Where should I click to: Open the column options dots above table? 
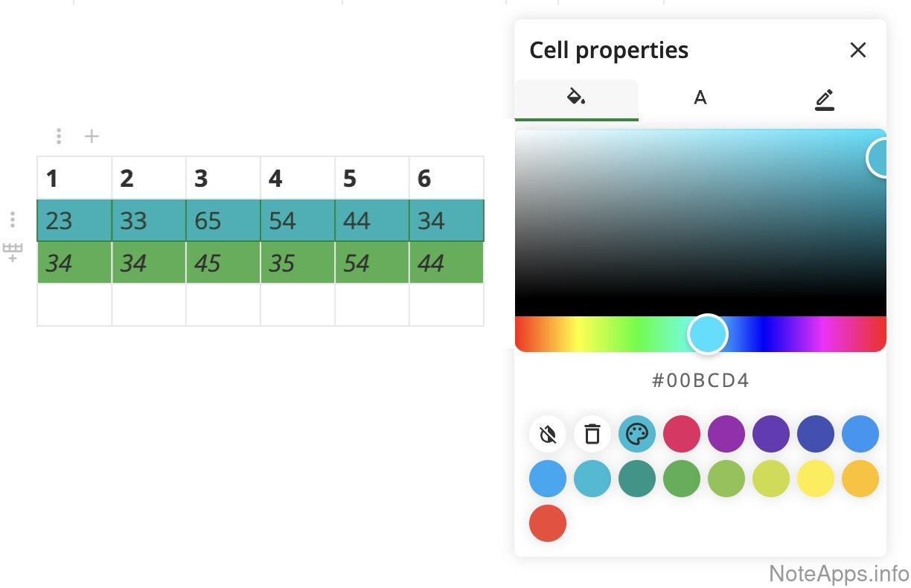[x=59, y=136]
